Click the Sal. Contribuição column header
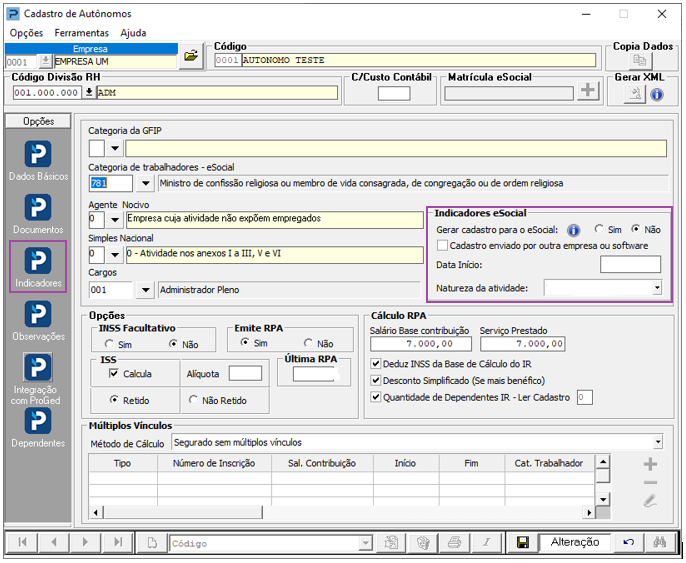Image resolution: width=686 pixels, height=563 pixels. click(322, 463)
